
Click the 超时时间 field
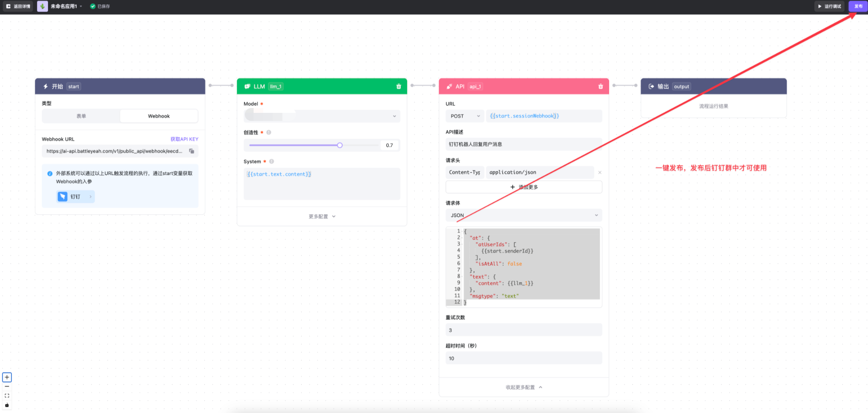pos(524,359)
